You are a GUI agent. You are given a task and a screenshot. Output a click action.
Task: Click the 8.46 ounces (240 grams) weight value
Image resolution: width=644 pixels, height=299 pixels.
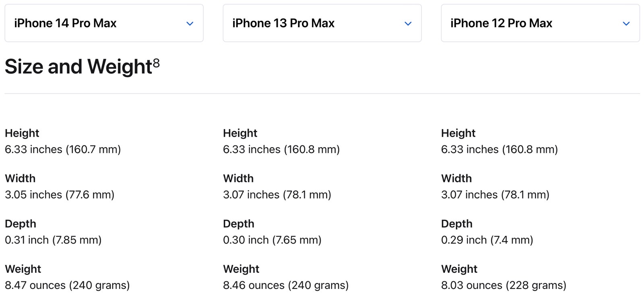click(x=286, y=285)
